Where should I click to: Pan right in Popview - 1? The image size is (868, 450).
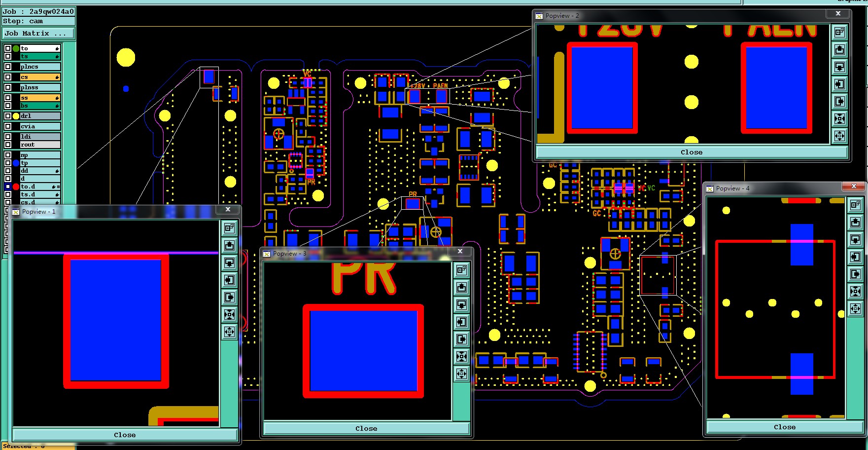[230, 297]
